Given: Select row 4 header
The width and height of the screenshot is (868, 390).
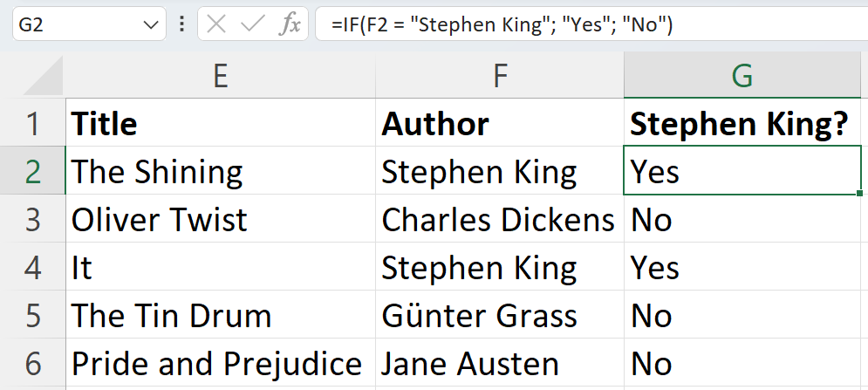Looking at the screenshot, I should [x=32, y=267].
